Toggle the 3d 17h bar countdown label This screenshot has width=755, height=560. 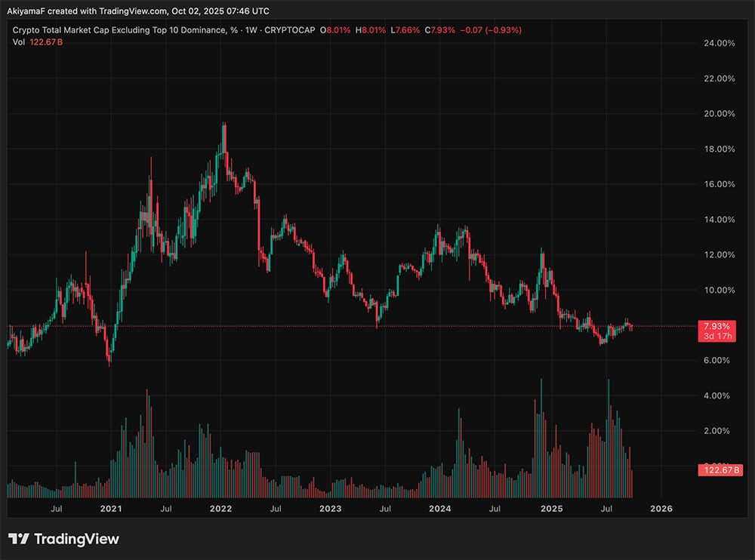(x=718, y=334)
